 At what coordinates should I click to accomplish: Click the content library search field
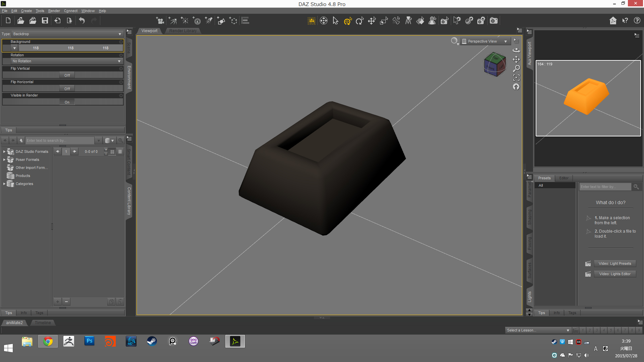60,140
